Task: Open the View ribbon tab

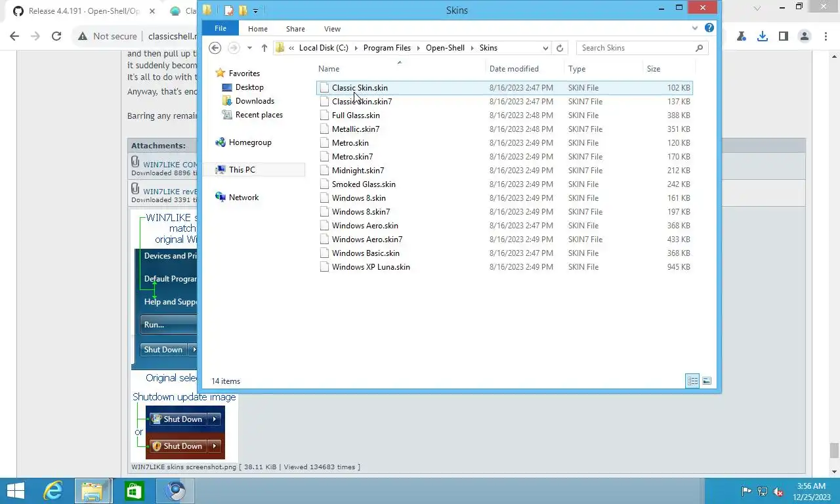Action: (332, 29)
